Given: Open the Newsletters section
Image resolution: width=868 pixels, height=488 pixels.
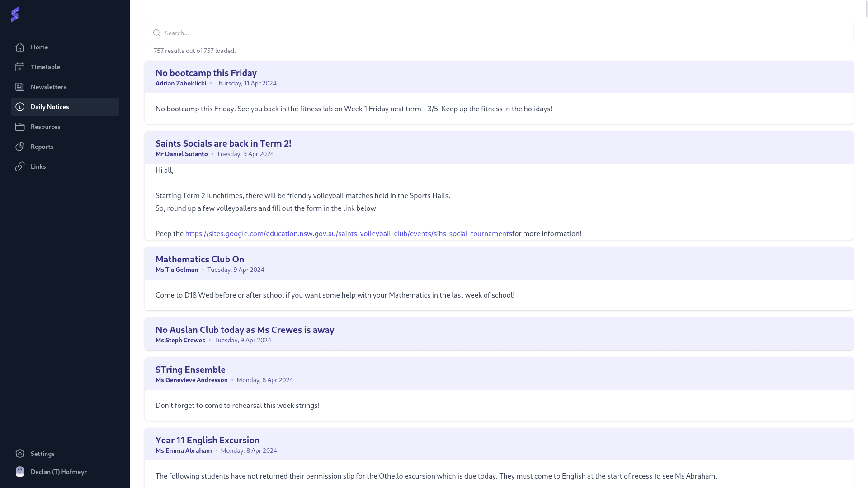Looking at the screenshot, I should tap(48, 87).
